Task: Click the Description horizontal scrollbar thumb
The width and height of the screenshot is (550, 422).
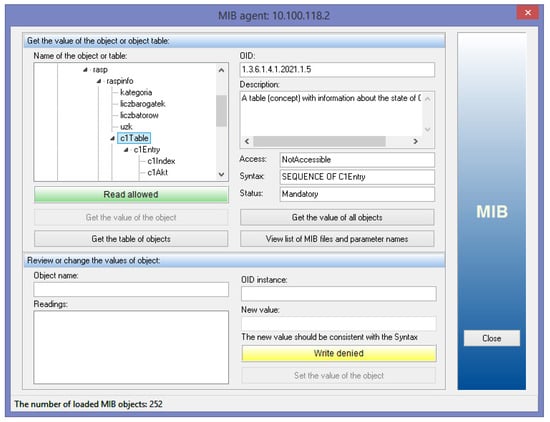Action: point(320,141)
